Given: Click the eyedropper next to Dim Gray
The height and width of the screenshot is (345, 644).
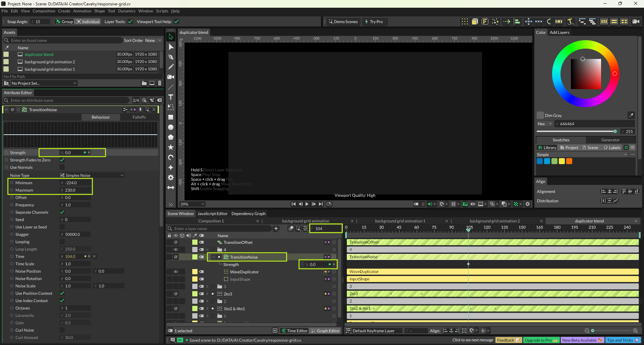Looking at the screenshot, I should [x=631, y=115].
